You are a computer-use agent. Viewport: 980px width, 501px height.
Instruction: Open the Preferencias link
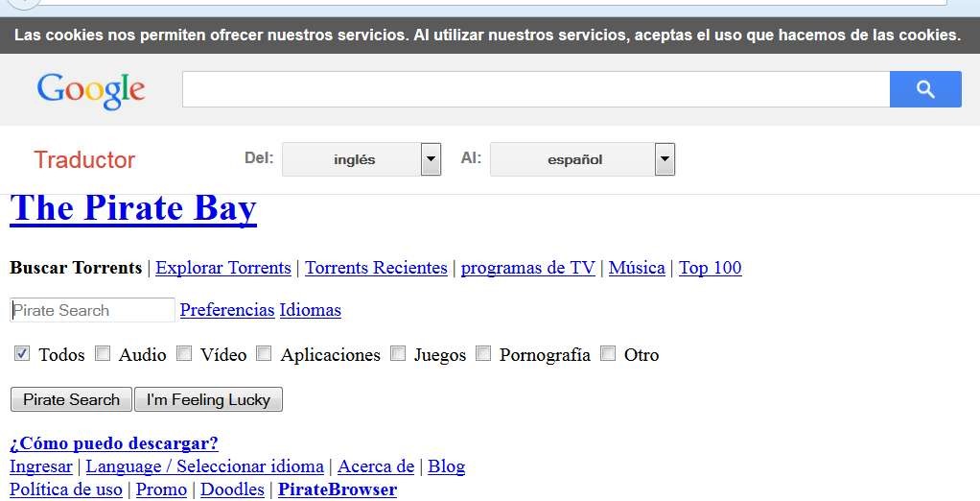click(x=227, y=310)
